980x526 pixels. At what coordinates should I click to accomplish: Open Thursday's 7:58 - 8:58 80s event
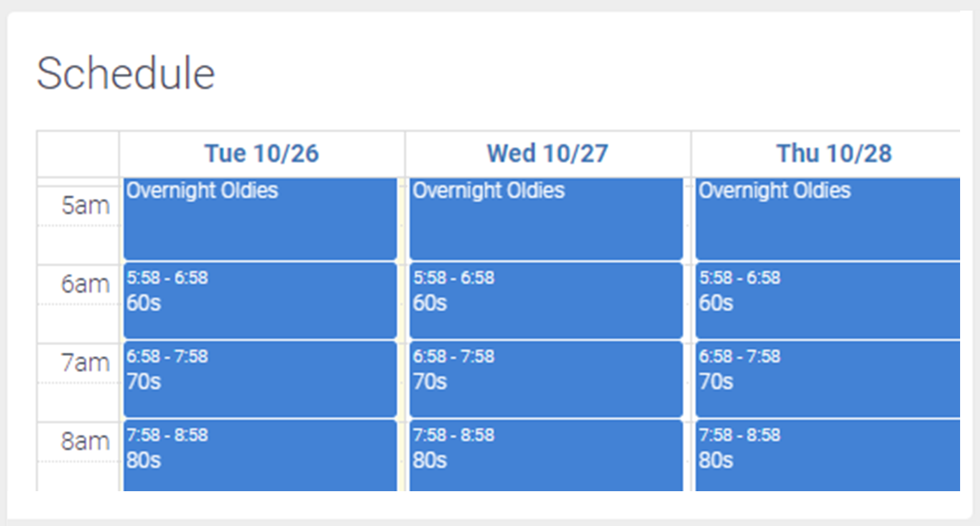point(827,456)
